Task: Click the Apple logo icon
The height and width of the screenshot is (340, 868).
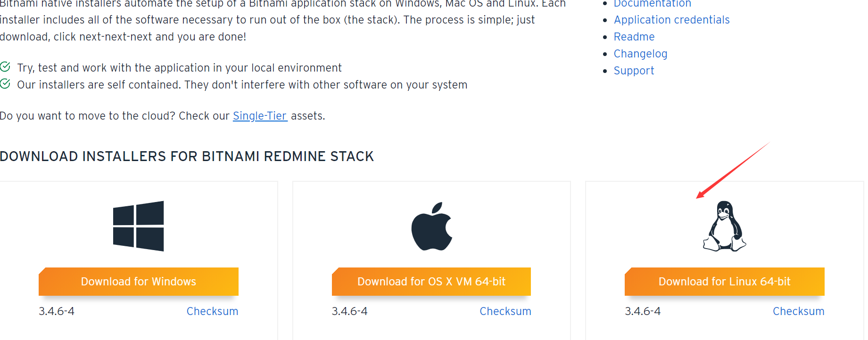Action: click(431, 226)
